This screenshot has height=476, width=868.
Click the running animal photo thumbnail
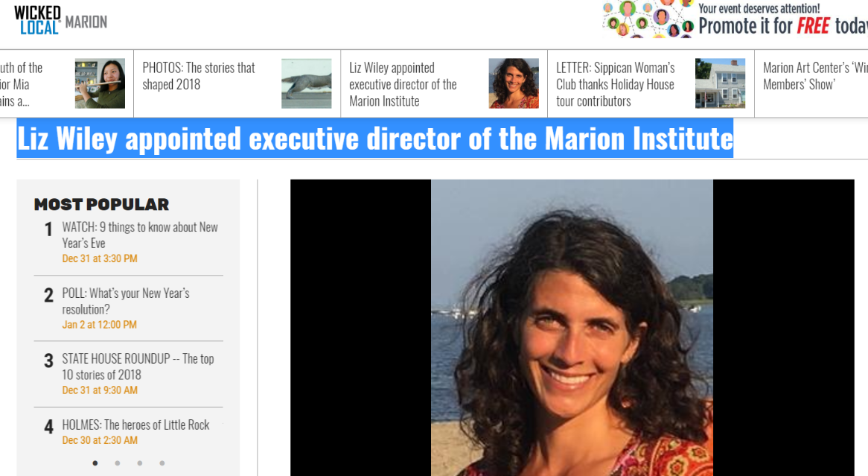point(307,83)
